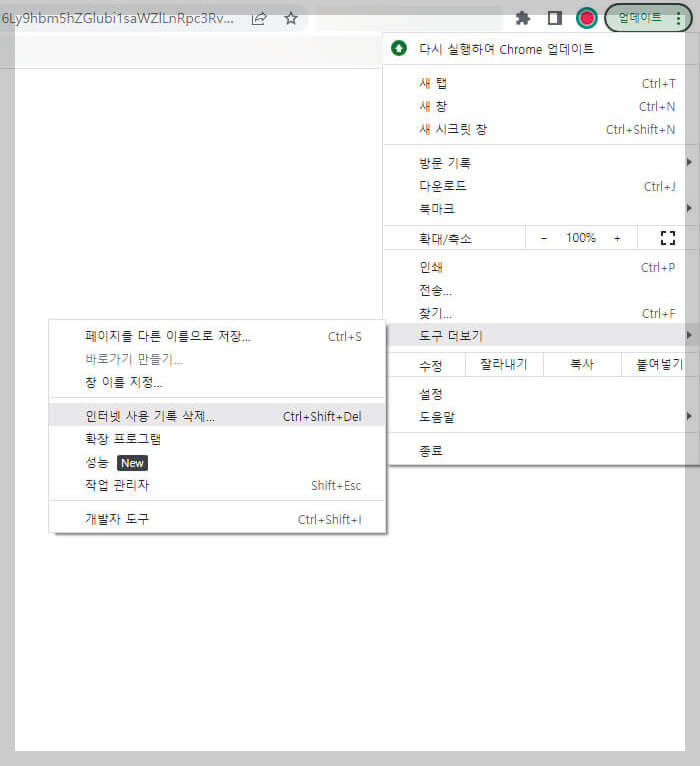Open 확장 프로그램 submenu item
This screenshot has width=700, height=766.
tap(217, 439)
